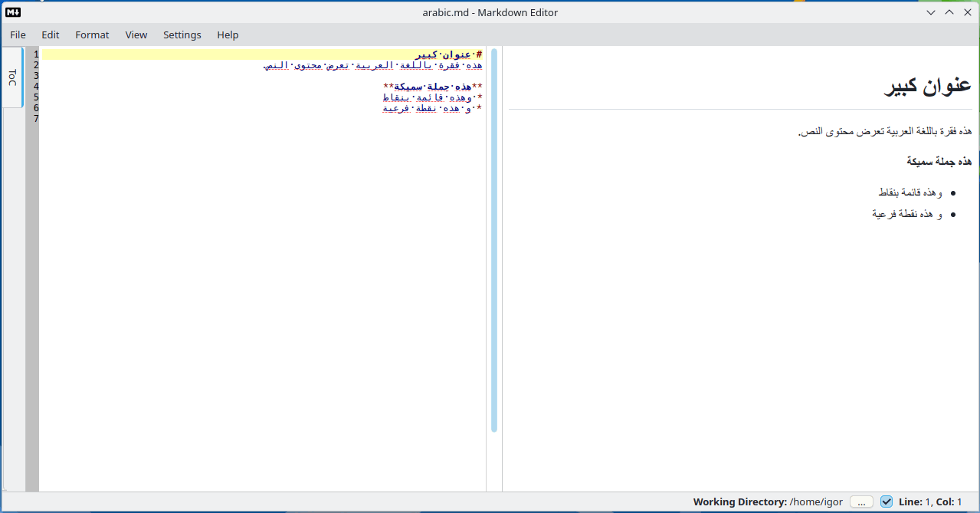Screen dimensions: 980x513
Task: Open the ToC side panel tab
Action: 12,77
